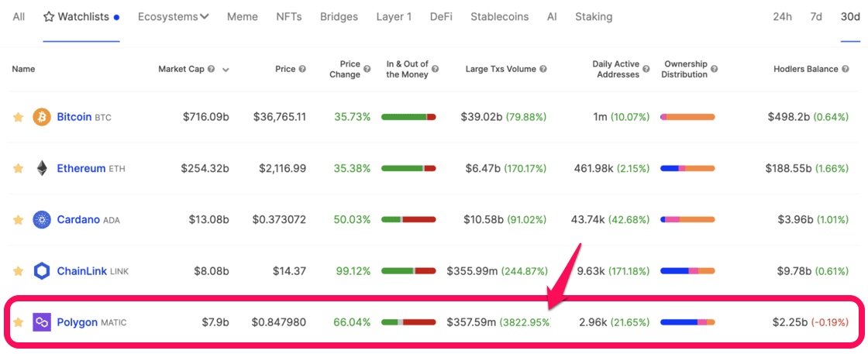Click the Bitcoin coin logo
The height and width of the screenshot is (354, 868).
(42, 117)
